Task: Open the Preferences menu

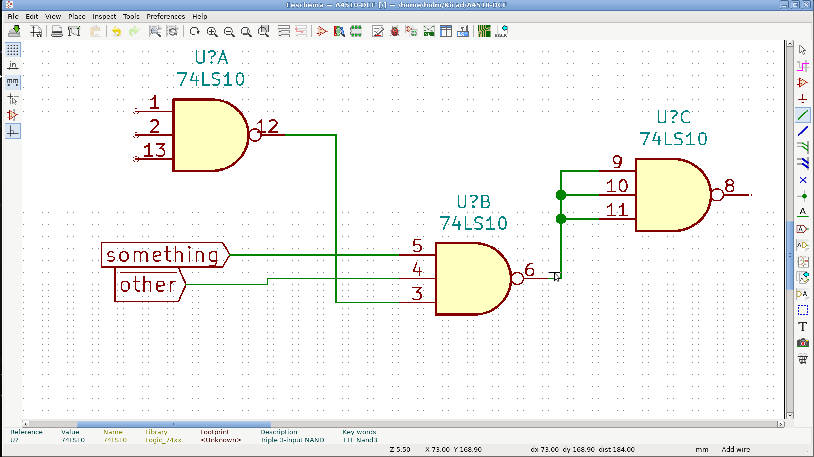Action: click(x=166, y=17)
